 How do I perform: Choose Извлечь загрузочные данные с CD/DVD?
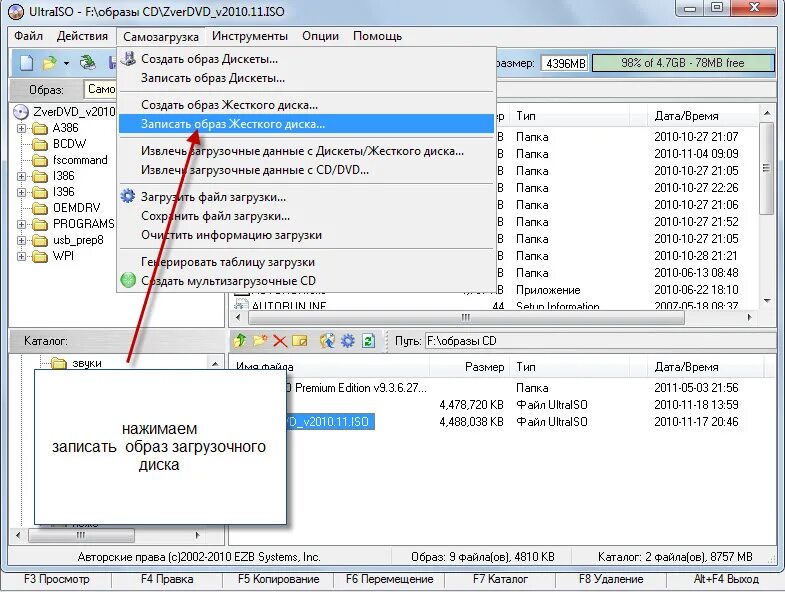[306, 170]
